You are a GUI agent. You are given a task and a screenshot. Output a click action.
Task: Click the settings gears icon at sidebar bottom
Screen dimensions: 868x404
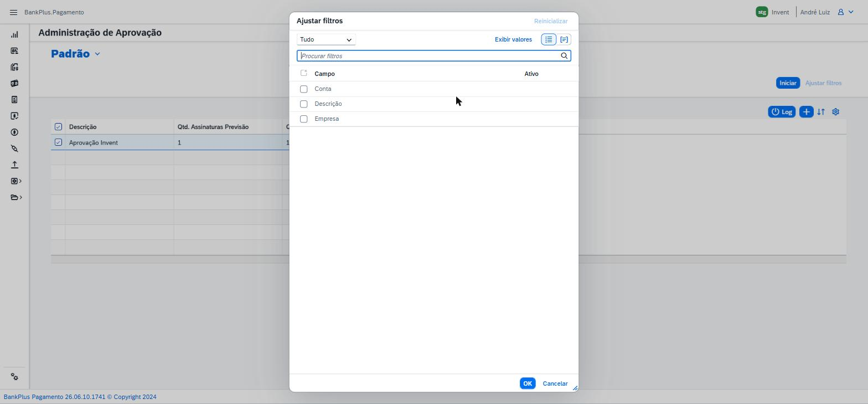pos(14,377)
